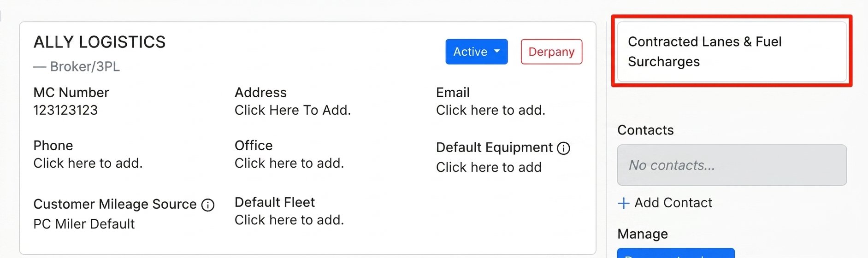Click the Customer Mileage Source label
The height and width of the screenshot is (258, 868).
(115, 204)
